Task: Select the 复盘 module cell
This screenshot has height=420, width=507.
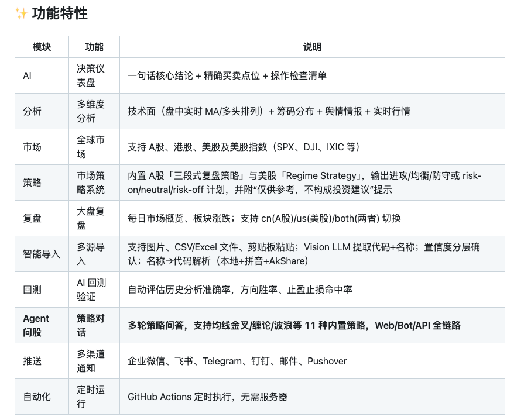Action: (x=42, y=218)
